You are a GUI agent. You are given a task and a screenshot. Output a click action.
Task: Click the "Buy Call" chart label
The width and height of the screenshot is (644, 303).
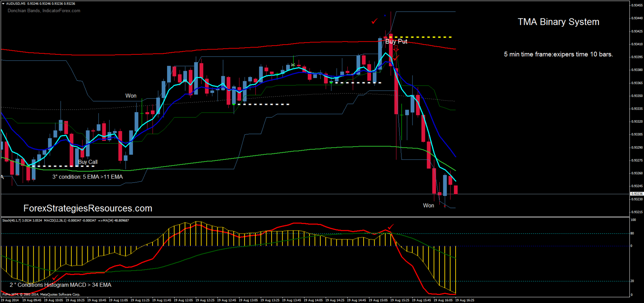click(88, 162)
